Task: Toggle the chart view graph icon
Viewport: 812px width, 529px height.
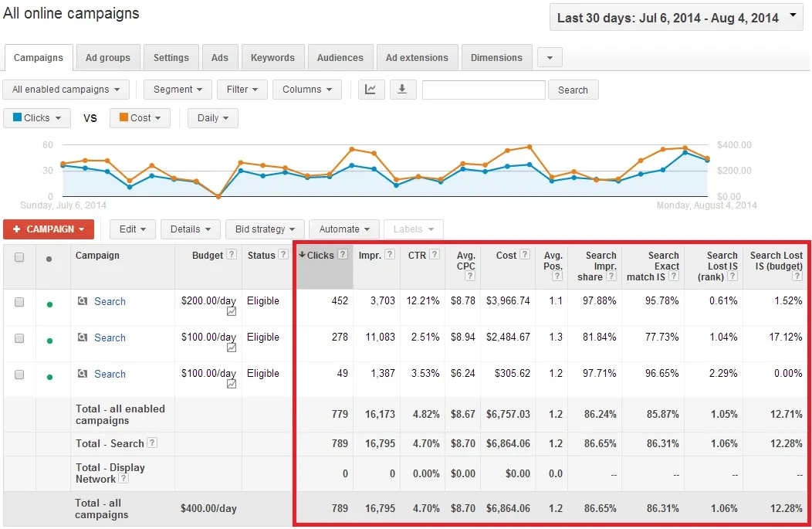Action: pyautogui.click(x=370, y=90)
